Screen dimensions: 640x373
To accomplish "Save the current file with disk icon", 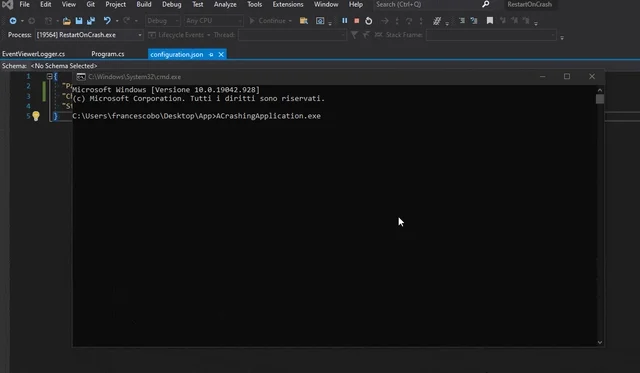I will (x=79, y=21).
